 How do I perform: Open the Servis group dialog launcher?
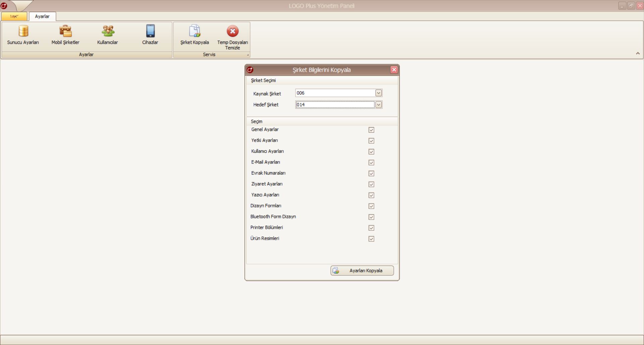248,55
